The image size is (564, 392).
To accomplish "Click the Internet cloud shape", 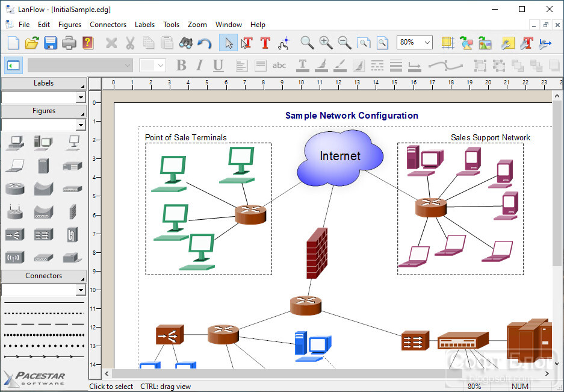I will point(340,157).
